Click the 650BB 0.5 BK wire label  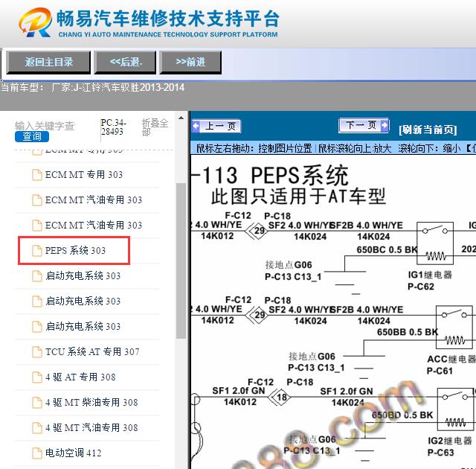pos(408,332)
